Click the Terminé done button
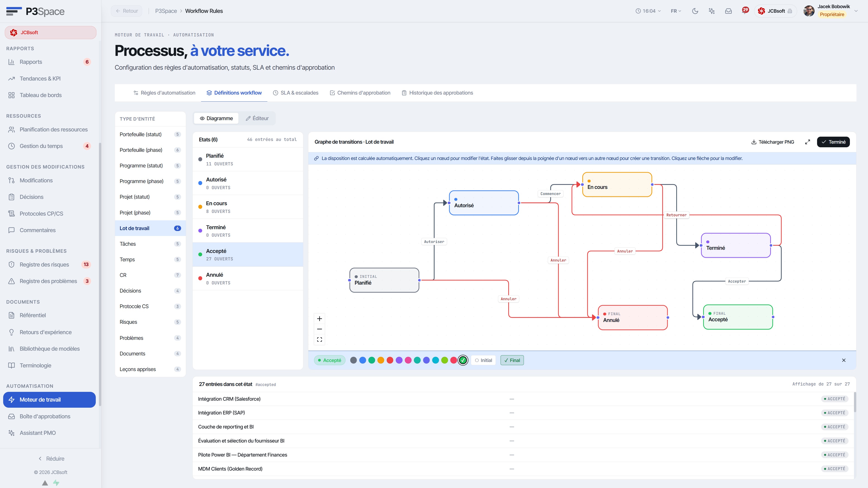Image resolution: width=868 pixels, height=488 pixels. point(833,142)
